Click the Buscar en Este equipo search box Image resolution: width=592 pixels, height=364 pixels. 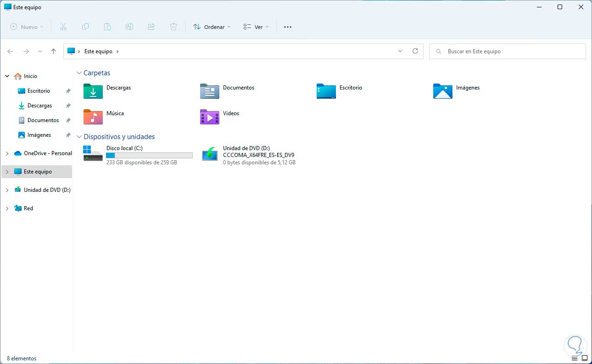[x=507, y=51]
